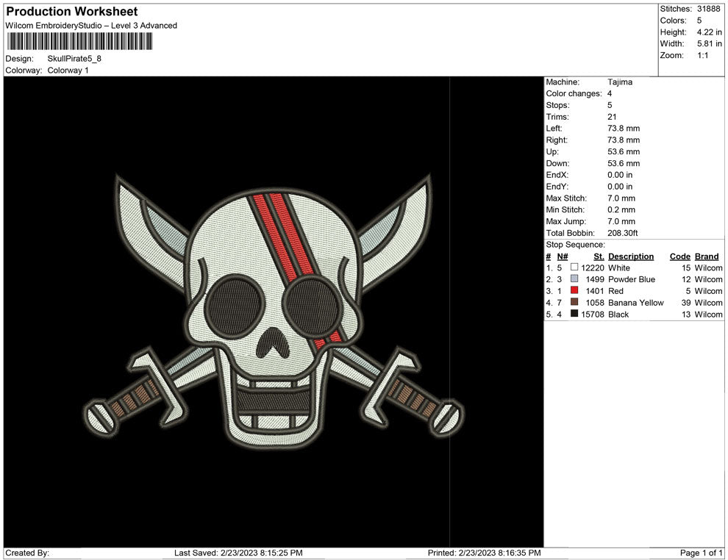Click the 'Page 1 of 1' indicator

click(701, 553)
